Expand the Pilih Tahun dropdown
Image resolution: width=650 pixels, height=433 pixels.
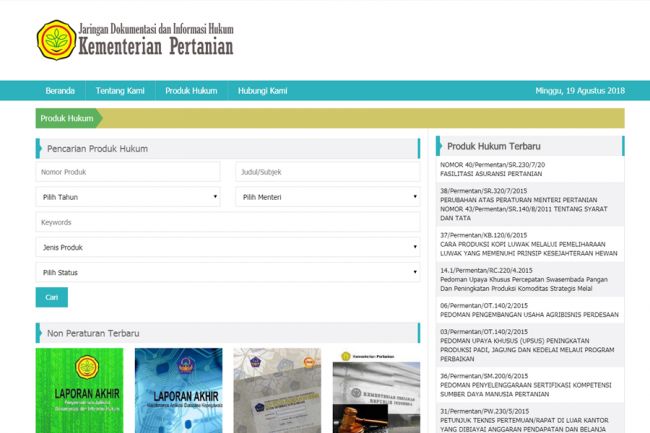point(128,197)
